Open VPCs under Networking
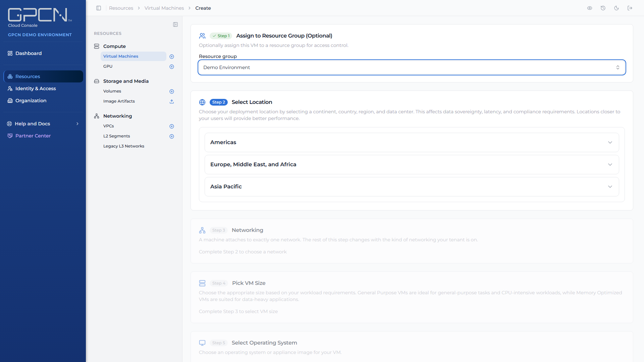This screenshot has width=644, height=362. click(x=133, y=126)
